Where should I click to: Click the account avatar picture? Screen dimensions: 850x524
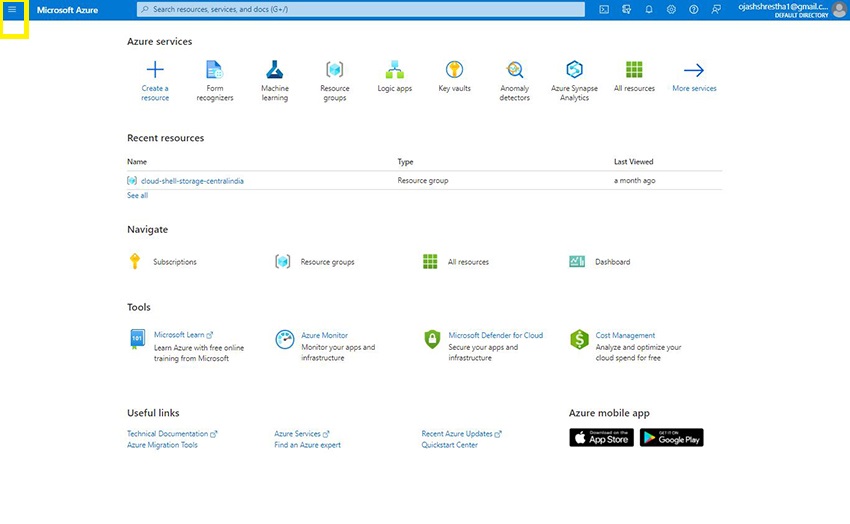point(839,9)
